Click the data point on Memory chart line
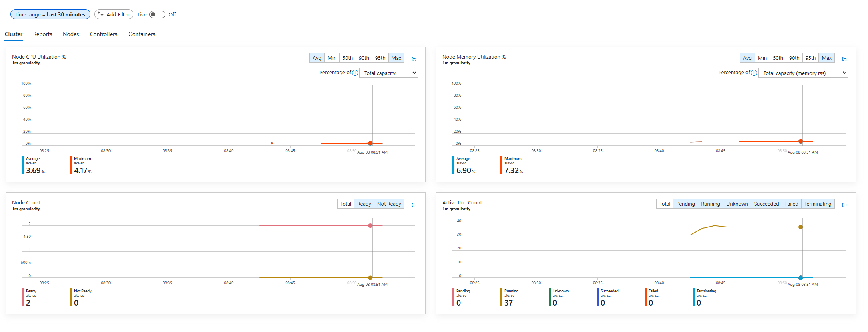 click(x=800, y=141)
